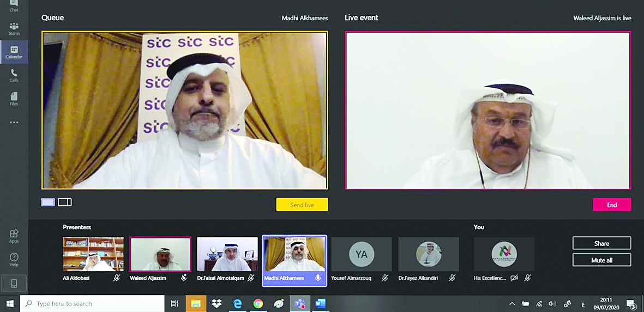Mute all presenters

click(x=601, y=260)
